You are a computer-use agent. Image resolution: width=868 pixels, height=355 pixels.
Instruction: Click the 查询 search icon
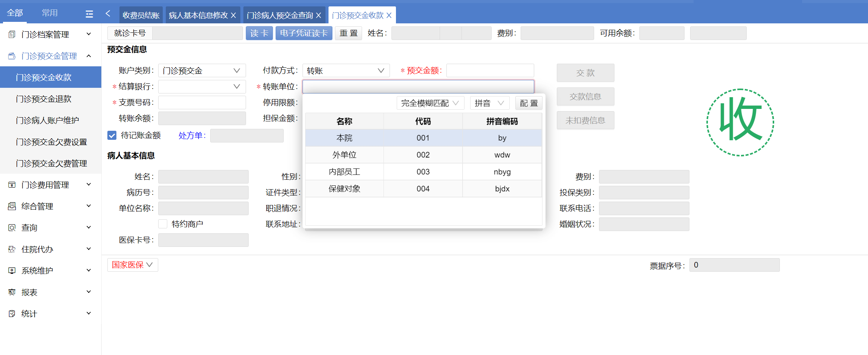pyautogui.click(x=12, y=228)
